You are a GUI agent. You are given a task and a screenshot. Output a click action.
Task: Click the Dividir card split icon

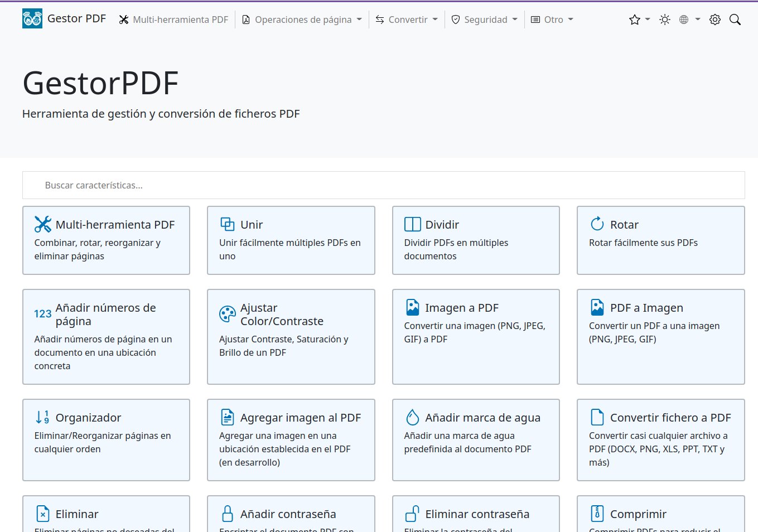(x=413, y=224)
